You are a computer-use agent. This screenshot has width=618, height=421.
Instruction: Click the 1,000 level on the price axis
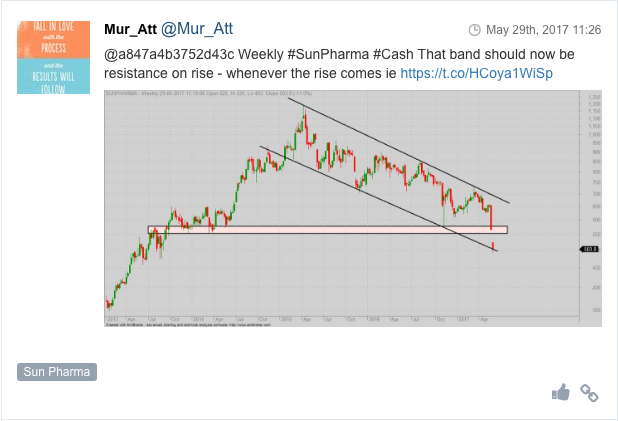coord(594,135)
